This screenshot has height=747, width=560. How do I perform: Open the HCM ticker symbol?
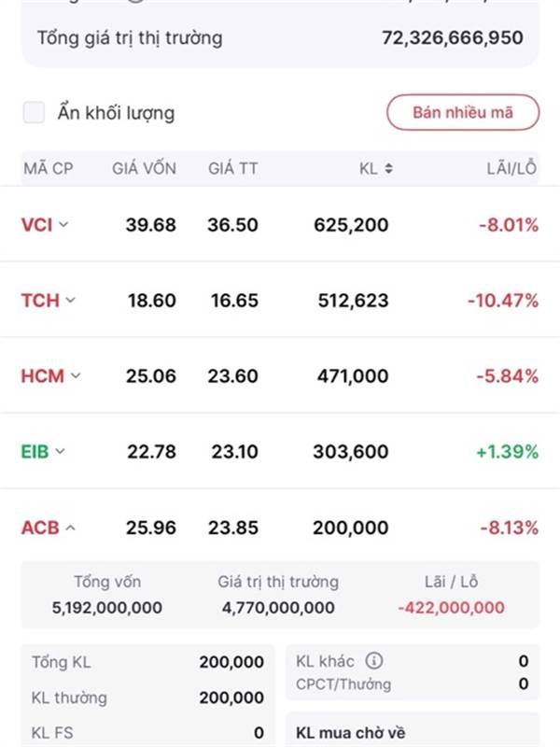pos(43,376)
